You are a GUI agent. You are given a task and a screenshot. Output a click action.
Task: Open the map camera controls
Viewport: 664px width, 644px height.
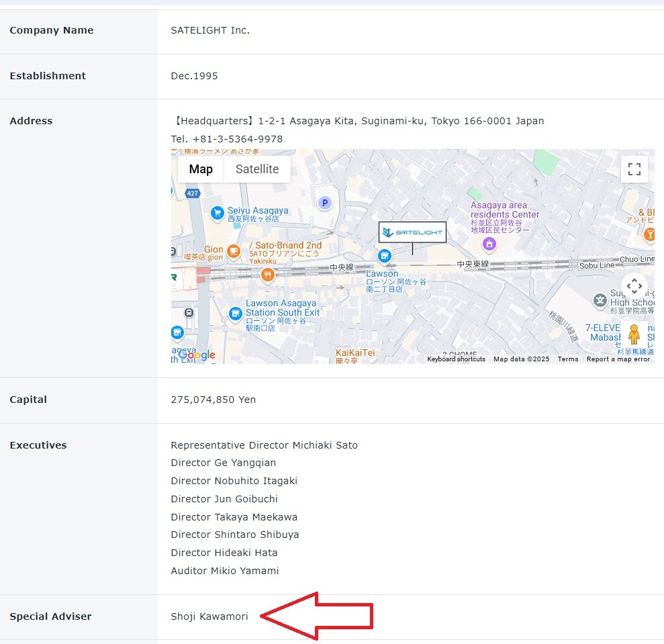(x=634, y=286)
